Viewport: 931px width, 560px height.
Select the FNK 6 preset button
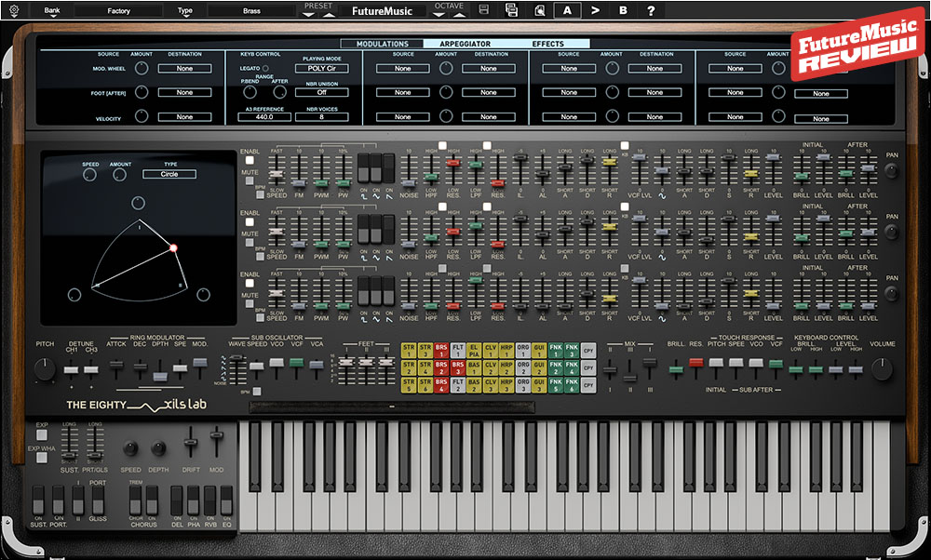coord(572,386)
